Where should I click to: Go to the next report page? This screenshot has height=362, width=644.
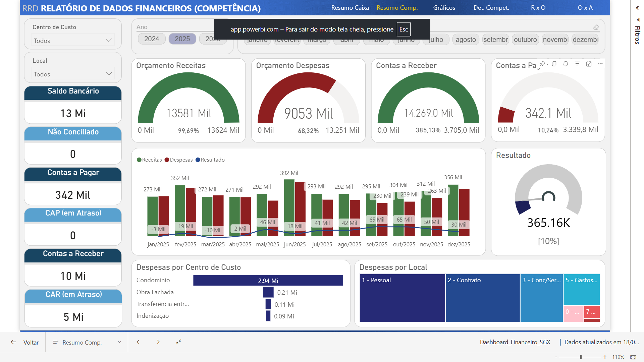[x=158, y=342]
